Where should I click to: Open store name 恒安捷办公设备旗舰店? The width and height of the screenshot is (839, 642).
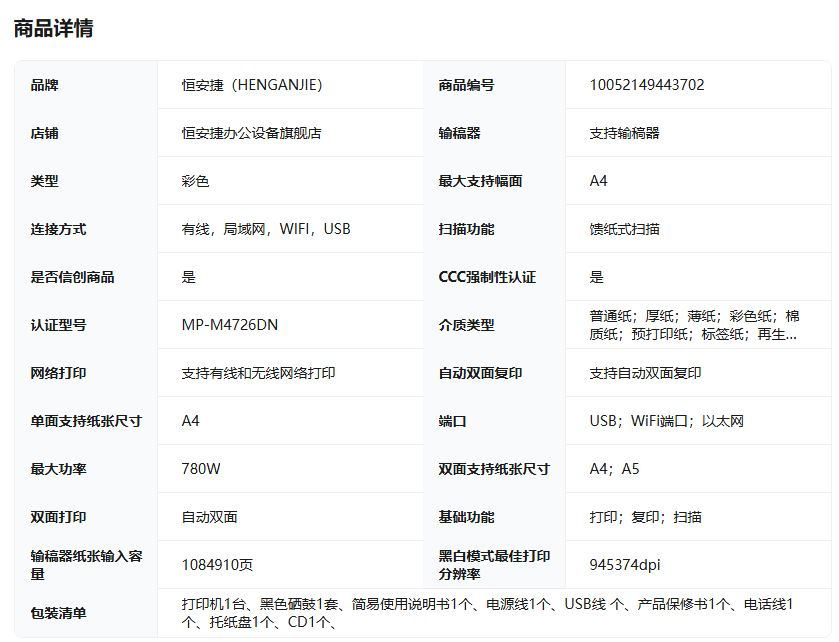[251, 133]
